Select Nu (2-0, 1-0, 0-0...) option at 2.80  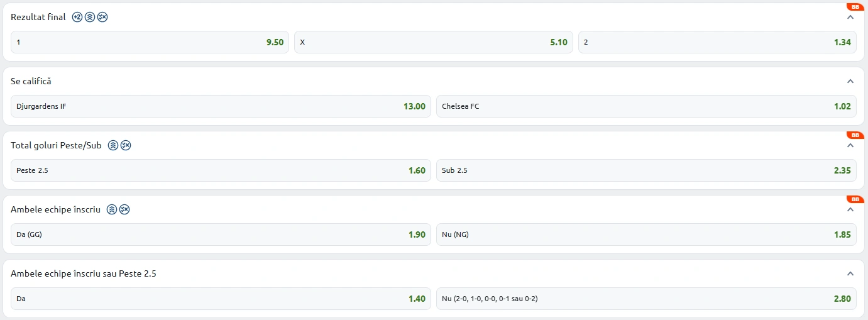pos(646,299)
